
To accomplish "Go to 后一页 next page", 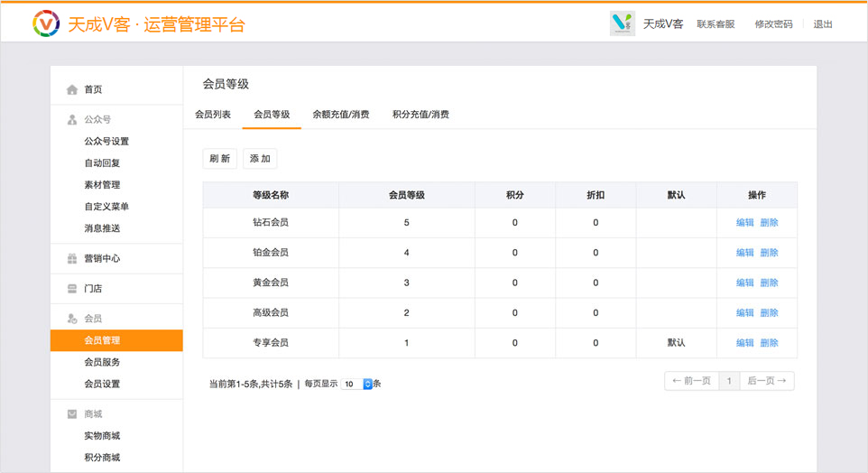I will 767,381.
